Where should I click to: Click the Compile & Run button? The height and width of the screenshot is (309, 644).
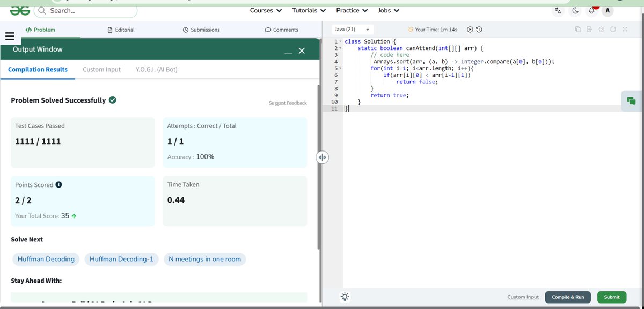click(x=568, y=297)
